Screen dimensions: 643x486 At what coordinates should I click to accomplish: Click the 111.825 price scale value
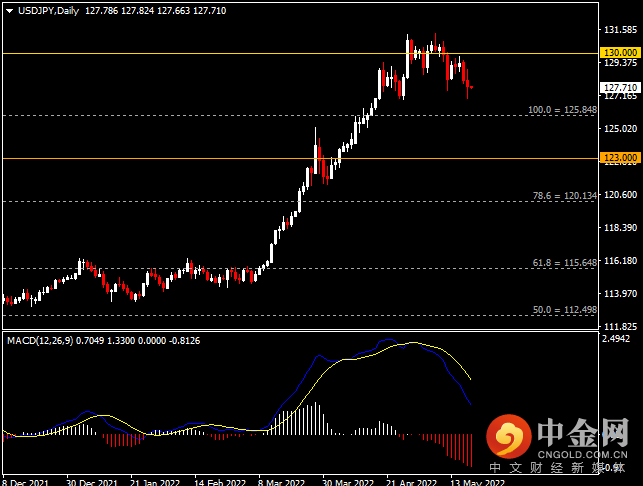tap(620, 327)
